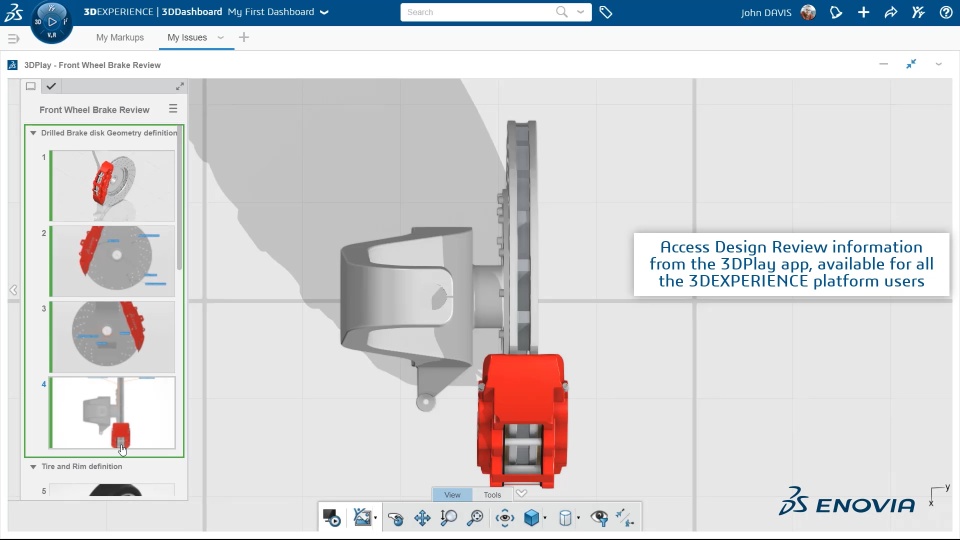Click the share arrow icon
The height and width of the screenshot is (540, 960).
click(x=891, y=12)
